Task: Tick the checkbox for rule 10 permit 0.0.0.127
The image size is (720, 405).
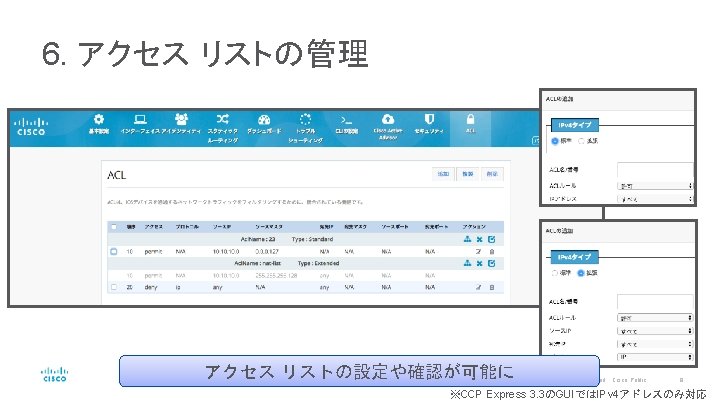Action: [x=114, y=252]
